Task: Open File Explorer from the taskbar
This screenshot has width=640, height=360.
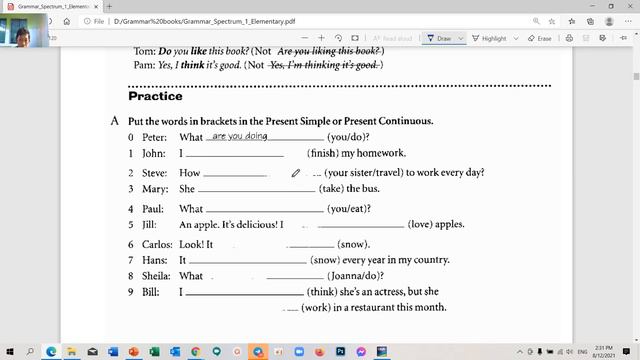Action: [x=72, y=351]
